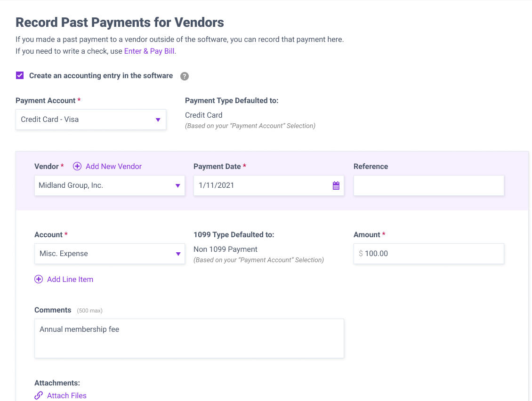532x401 pixels.
Task: Click the Add New Vendor link text
Action: point(113,166)
